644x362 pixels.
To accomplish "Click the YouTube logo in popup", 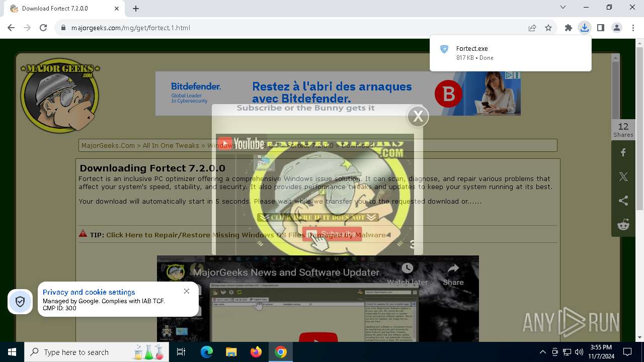I will point(240,144).
